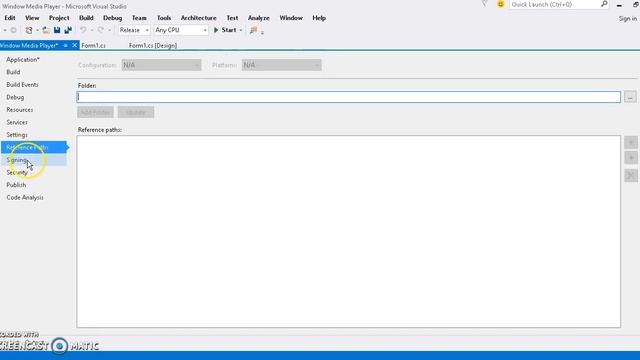The height and width of the screenshot is (360, 640).
Task: Open the Debug menu
Action: [x=112, y=18]
